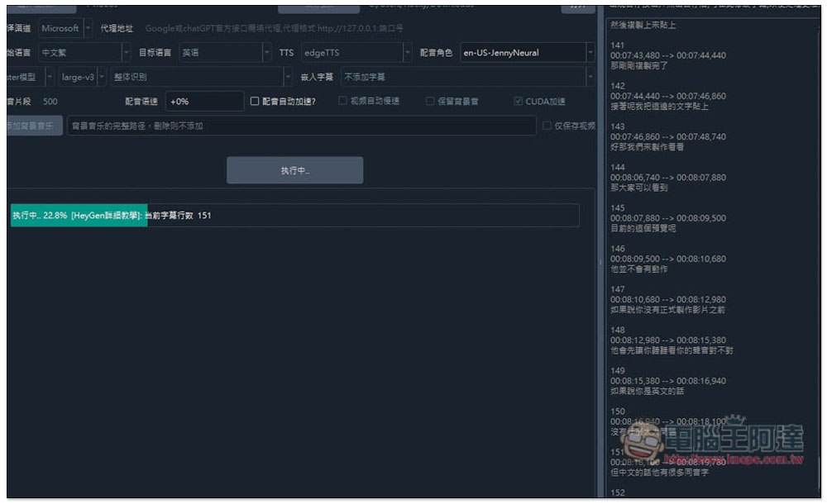827x504 pixels.
Task: Click into the background music path field
Action: (x=301, y=126)
